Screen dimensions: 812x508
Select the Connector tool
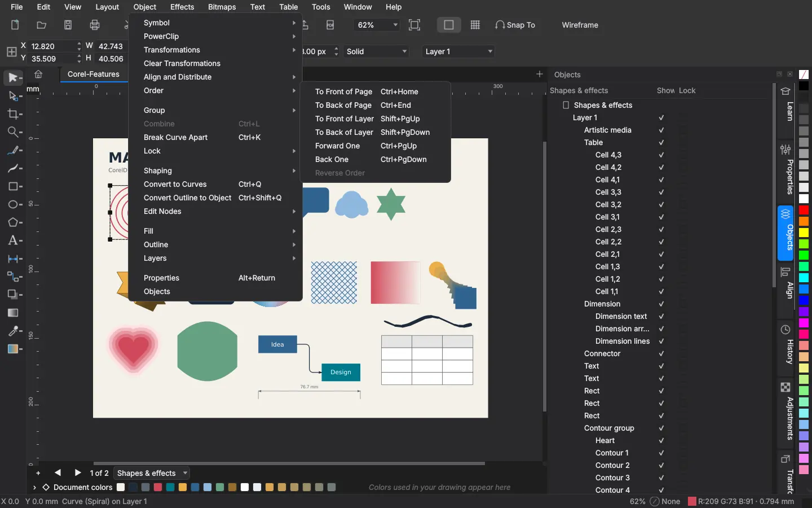pyautogui.click(x=12, y=277)
